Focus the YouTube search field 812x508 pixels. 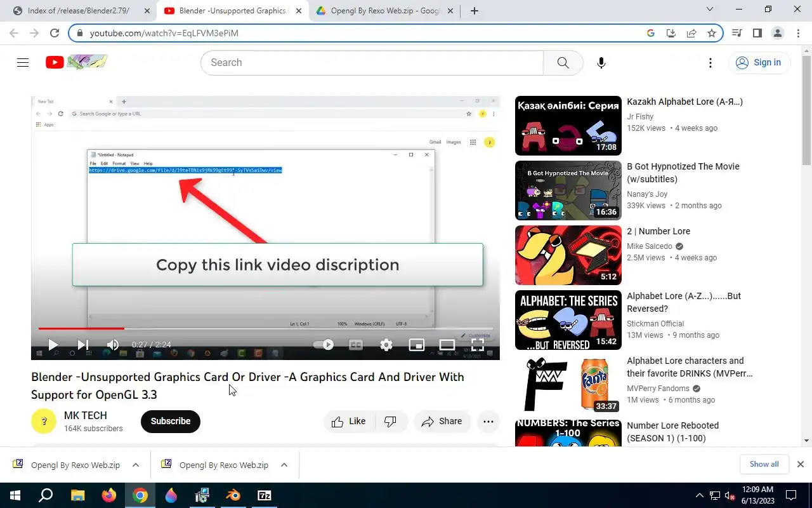pos(372,62)
